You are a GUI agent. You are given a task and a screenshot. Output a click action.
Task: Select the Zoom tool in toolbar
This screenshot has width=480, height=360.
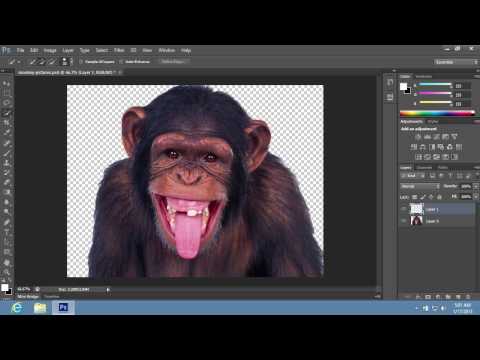tap(7, 273)
